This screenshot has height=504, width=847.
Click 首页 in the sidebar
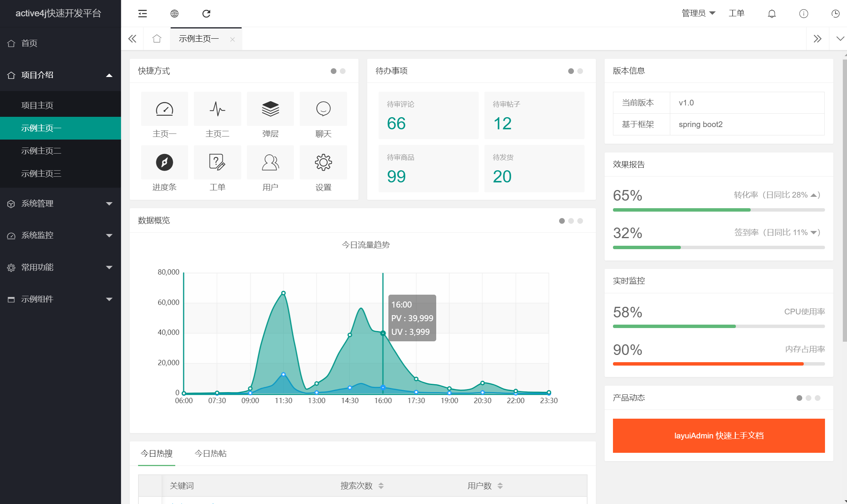pyautogui.click(x=61, y=43)
